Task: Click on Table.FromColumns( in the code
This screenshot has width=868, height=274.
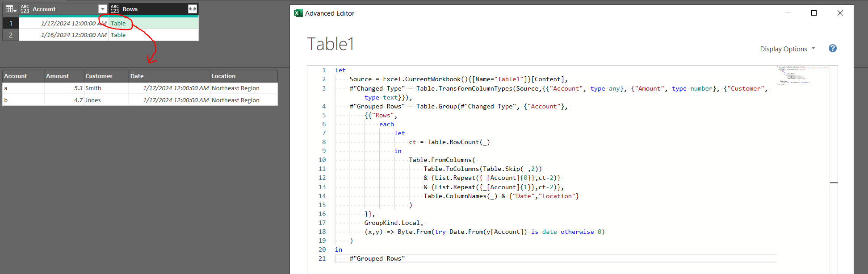Action: (x=442, y=160)
